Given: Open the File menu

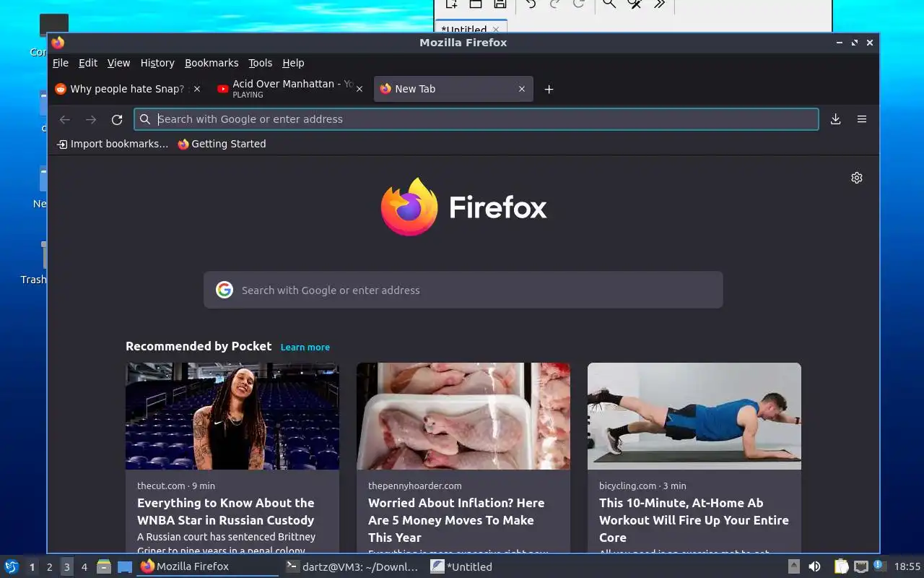Looking at the screenshot, I should pos(61,63).
